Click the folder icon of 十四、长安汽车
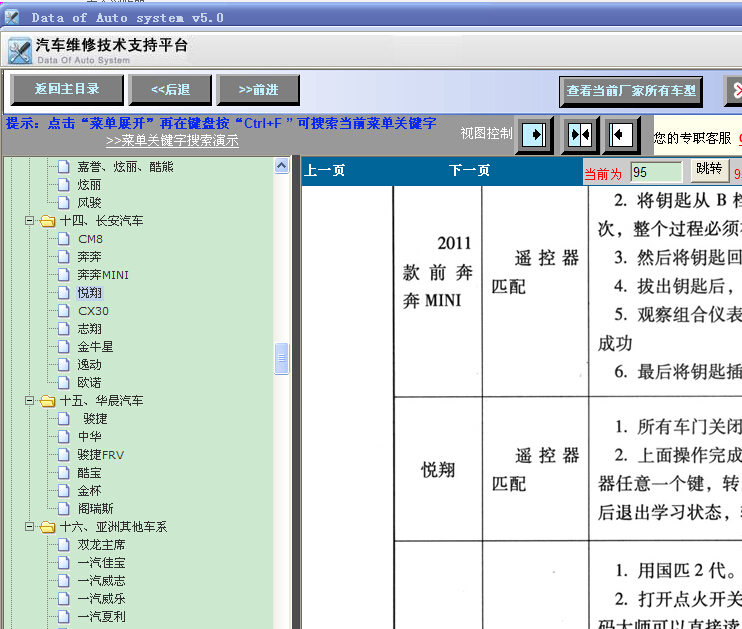 click(x=47, y=221)
